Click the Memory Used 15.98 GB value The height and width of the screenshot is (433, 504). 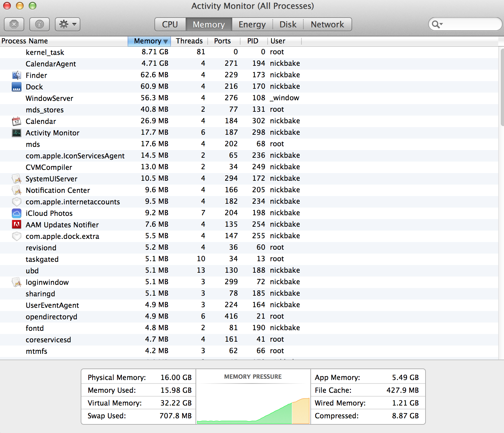[x=176, y=390]
